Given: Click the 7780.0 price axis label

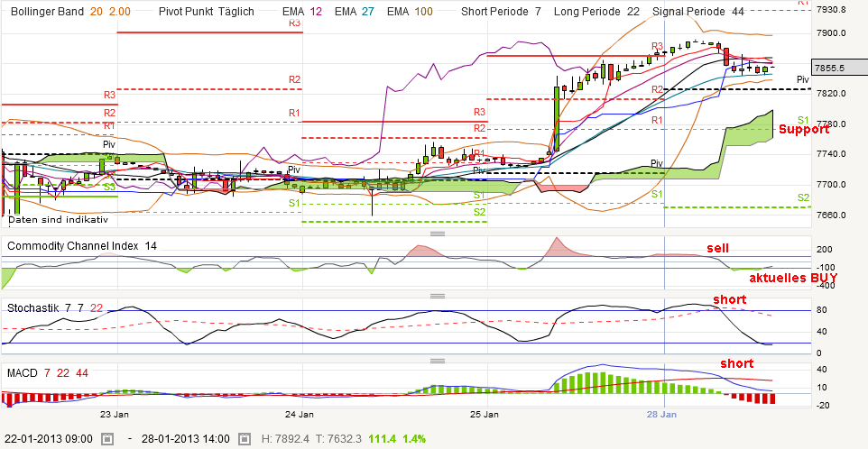Looking at the screenshot, I should 832,124.
